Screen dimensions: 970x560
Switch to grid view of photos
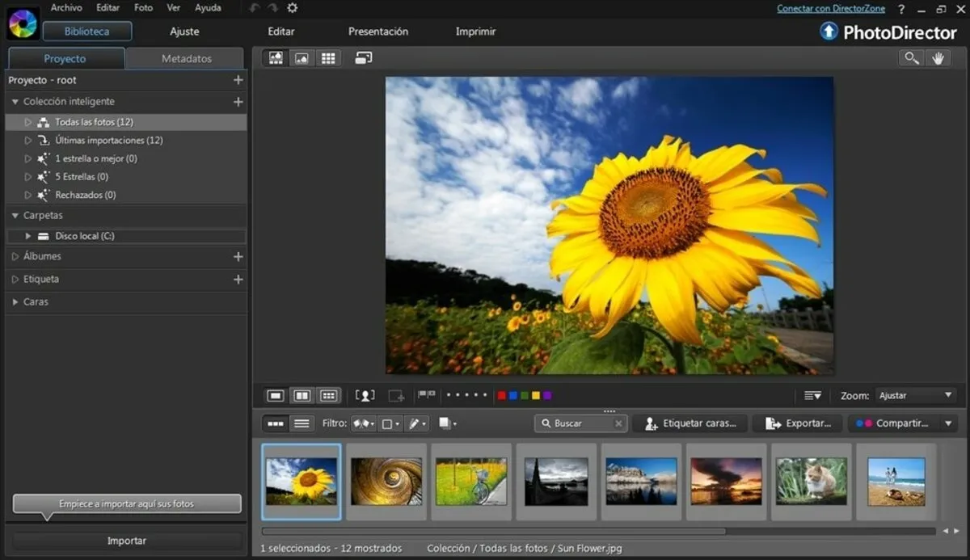(x=328, y=57)
